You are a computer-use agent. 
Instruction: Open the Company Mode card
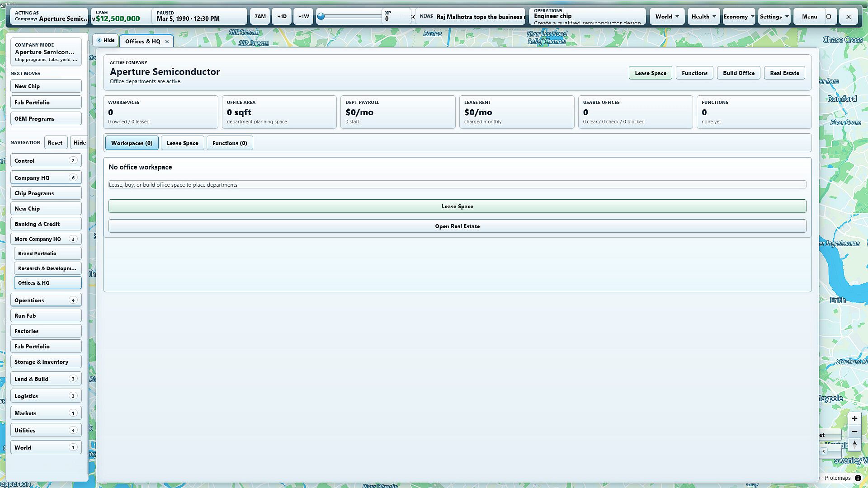(x=46, y=52)
